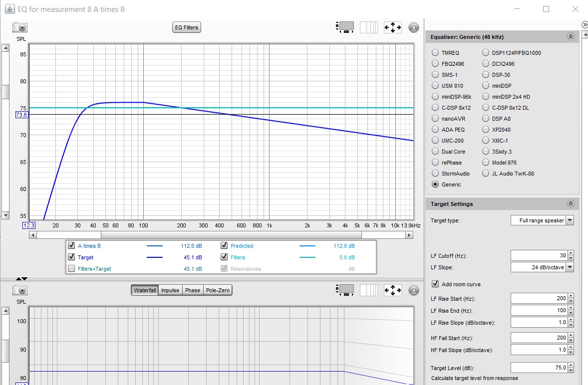The width and height of the screenshot is (588, 385).
Task: Enable the Filters+Target trace checkbox
Action: [x=71, y=268]
